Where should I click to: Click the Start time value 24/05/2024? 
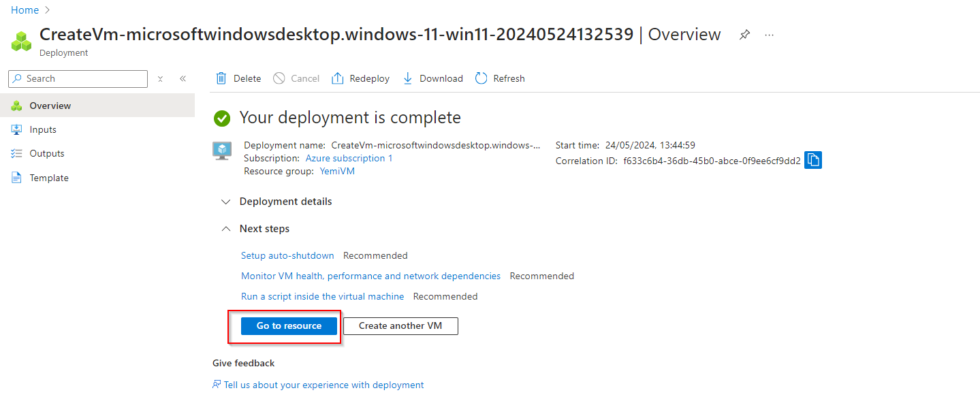click(x=650, y=145)
